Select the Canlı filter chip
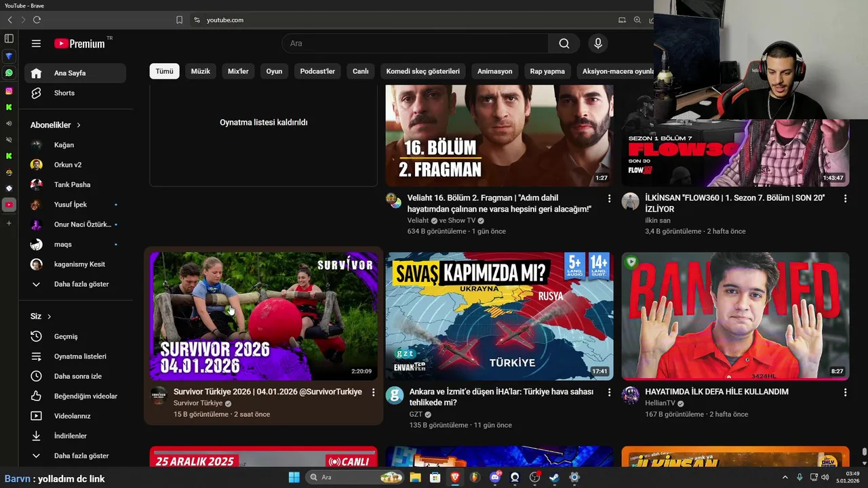Screen dimensions: 868x488 (x=360, y=71)
